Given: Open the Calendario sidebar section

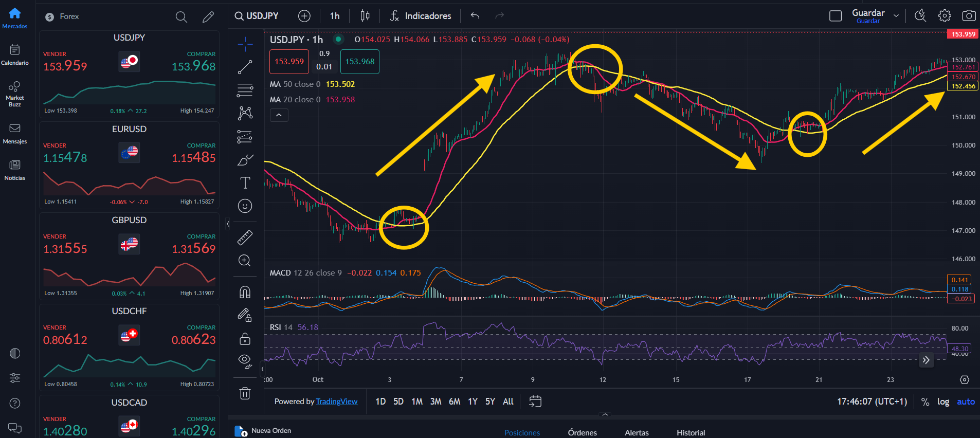Looking at the screenshot, I should coord(14,55).
